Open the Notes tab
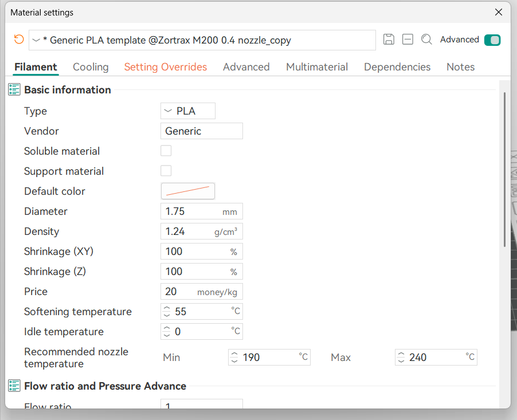517x420 pixels. pos(460,67)
